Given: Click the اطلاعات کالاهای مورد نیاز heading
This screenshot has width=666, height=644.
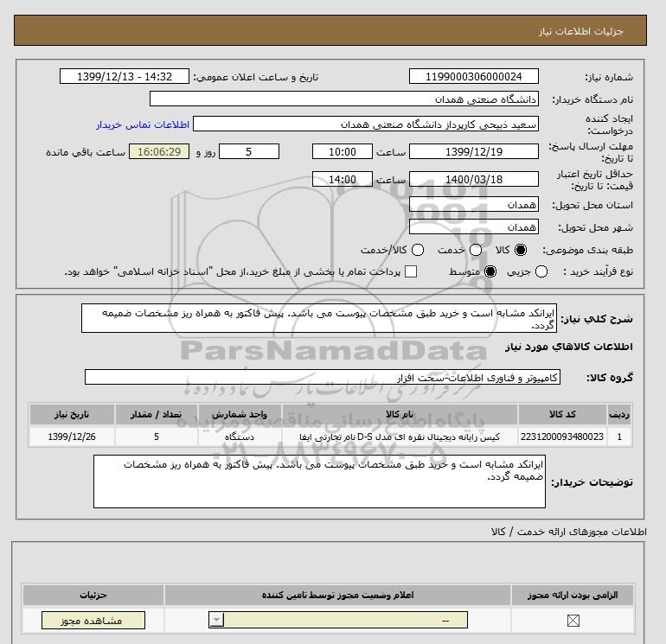Looking at the screenshot, I should (569, 347).
